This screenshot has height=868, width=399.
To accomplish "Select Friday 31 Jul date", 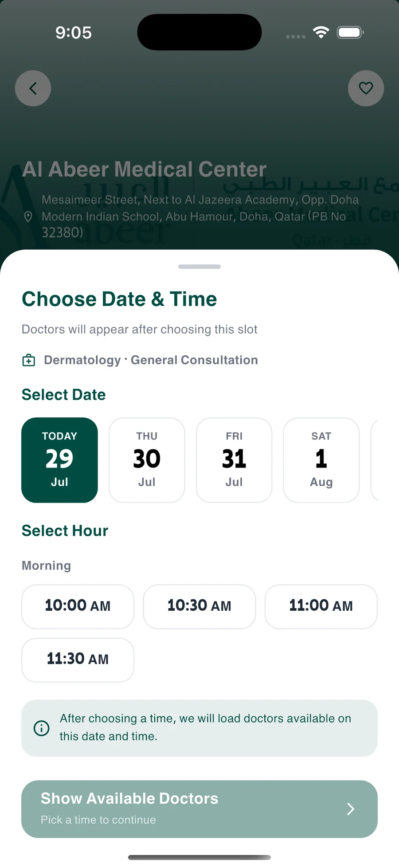I will pos(234,460).
